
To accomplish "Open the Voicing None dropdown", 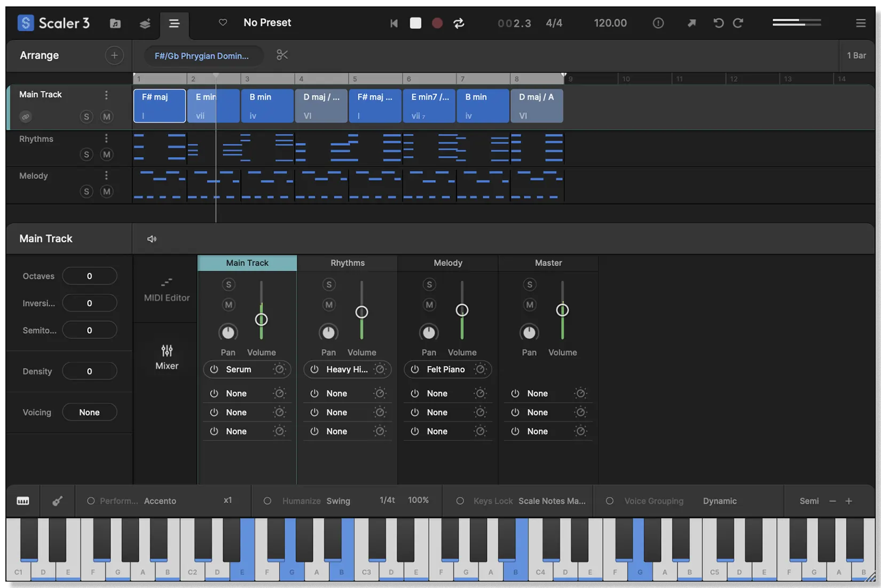I will pyautogui.click(x=89, y=412).
